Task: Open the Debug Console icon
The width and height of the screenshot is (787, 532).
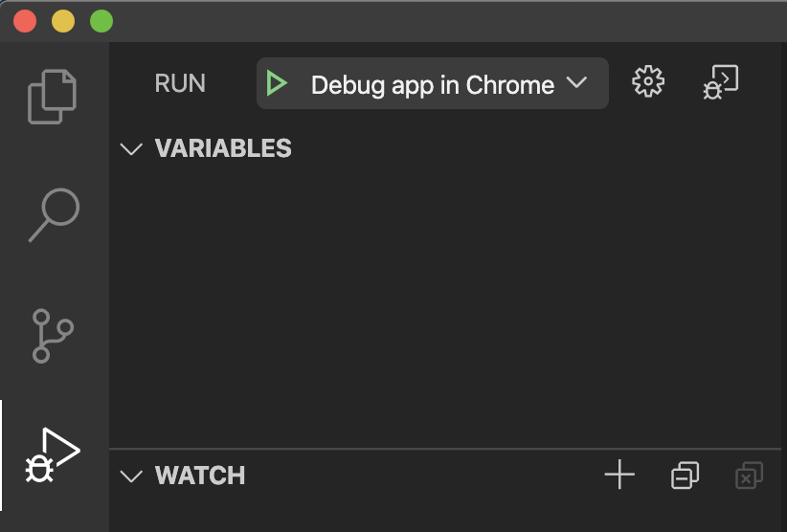Action: click(x=721, y=81)
